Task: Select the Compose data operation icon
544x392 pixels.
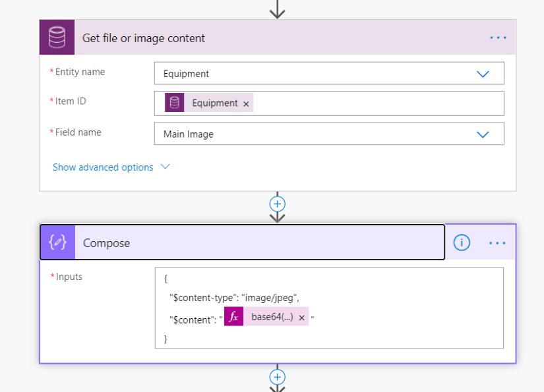Action: click(x=57, y=242)
